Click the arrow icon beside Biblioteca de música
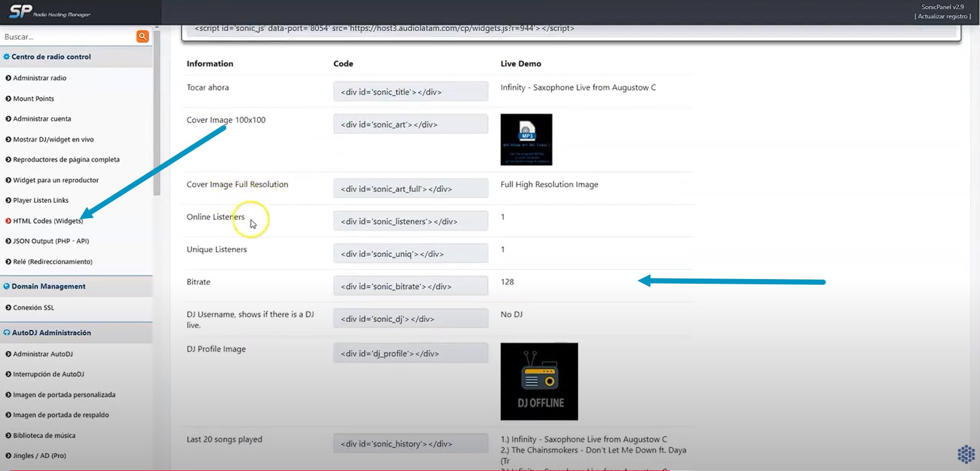Screen dimensions: 980x471 [8, 435]
